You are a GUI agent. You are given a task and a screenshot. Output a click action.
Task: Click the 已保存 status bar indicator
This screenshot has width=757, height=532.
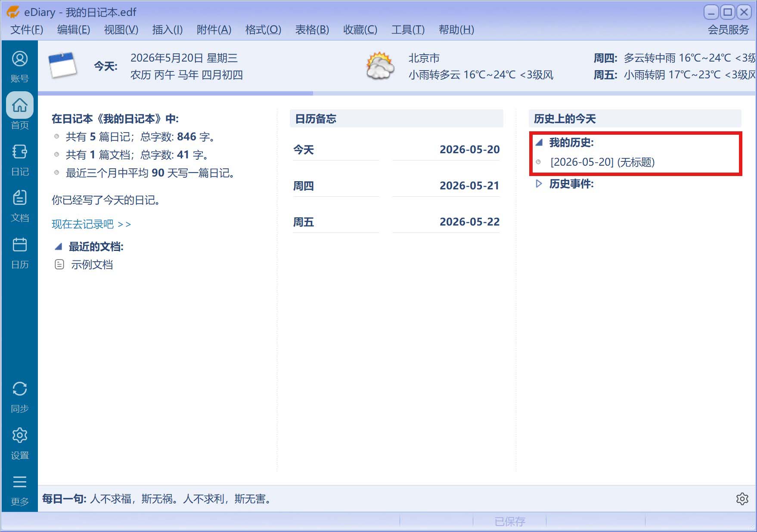(x=510, y=522)
